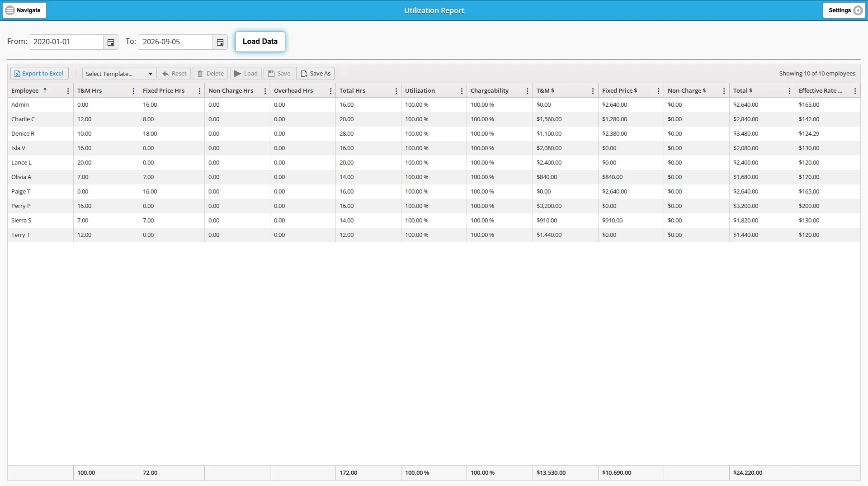
Task: Open Total Hrs column options menu
Action: (x=396, y=91)
